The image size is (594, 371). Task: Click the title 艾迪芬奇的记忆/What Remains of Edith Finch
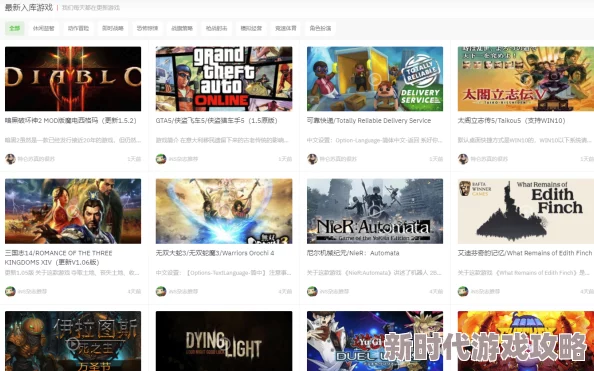pyautogui.click(x=525, y=253)
